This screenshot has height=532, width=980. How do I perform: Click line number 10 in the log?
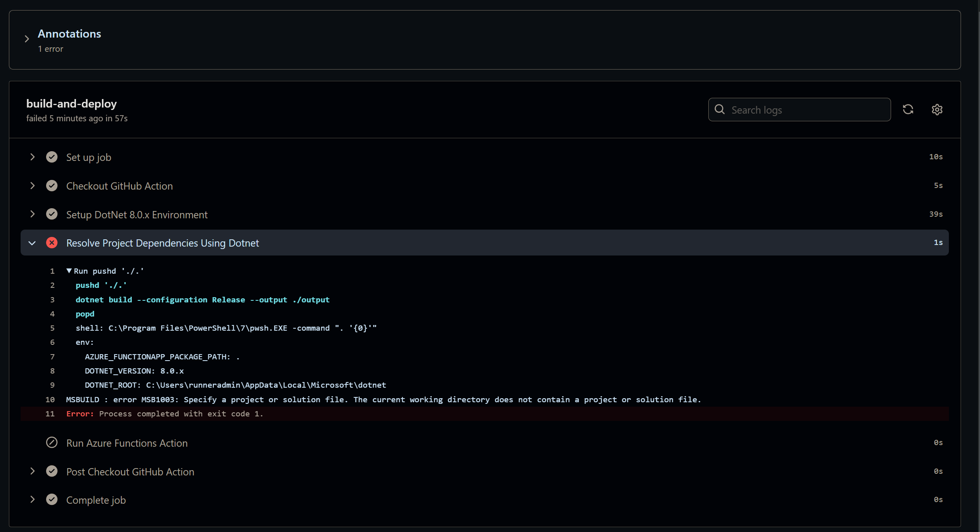pyautogui.click(x=50, y=399)
